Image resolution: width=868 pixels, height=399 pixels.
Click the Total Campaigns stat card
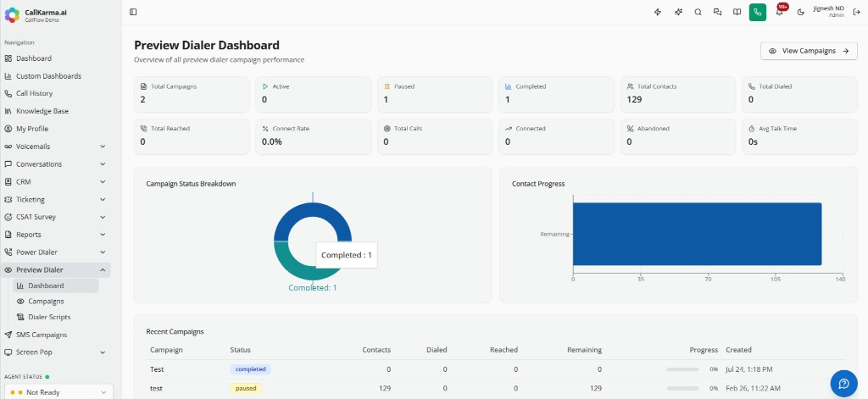[192, 95]
